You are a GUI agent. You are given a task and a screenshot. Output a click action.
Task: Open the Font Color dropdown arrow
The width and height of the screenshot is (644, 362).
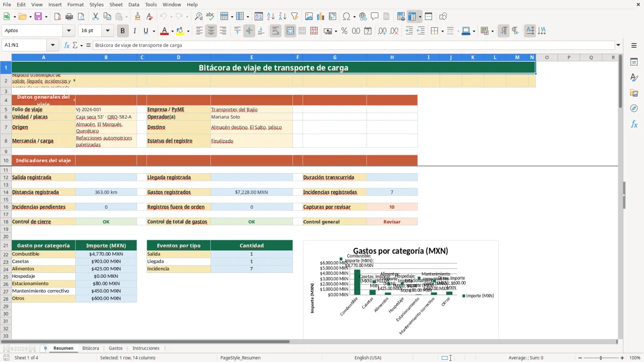(172, 31)
